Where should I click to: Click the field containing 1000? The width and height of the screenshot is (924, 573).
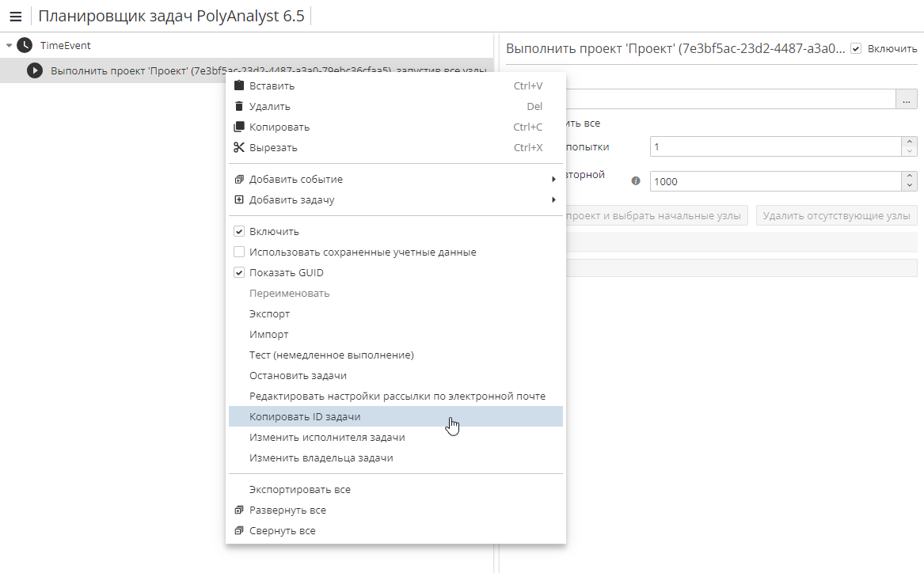[775, 181]
